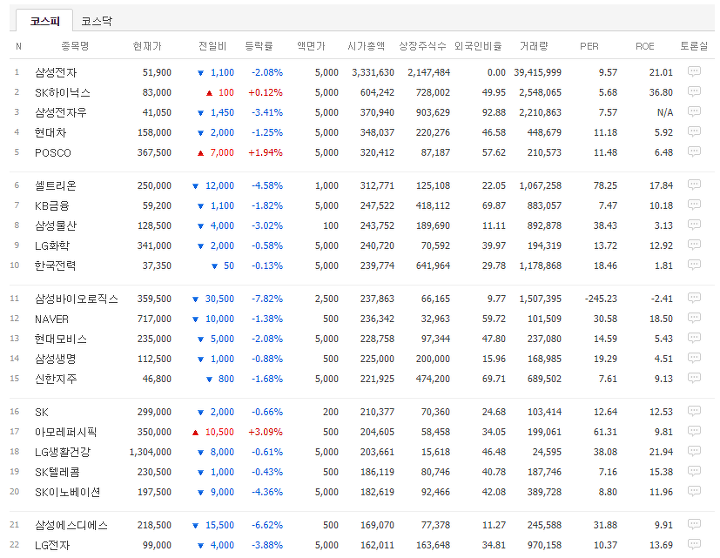
Task: Open discussion board icon for 삼성전자
Action: point(694,71)
